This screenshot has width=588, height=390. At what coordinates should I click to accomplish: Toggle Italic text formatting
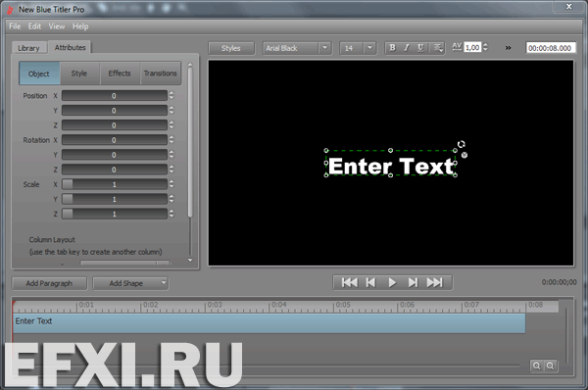point(407,48)
